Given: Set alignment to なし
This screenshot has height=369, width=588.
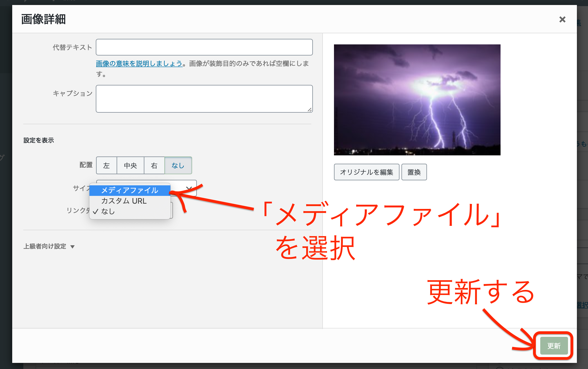Looking at the screenshot, I should click(x=178, y=166).
